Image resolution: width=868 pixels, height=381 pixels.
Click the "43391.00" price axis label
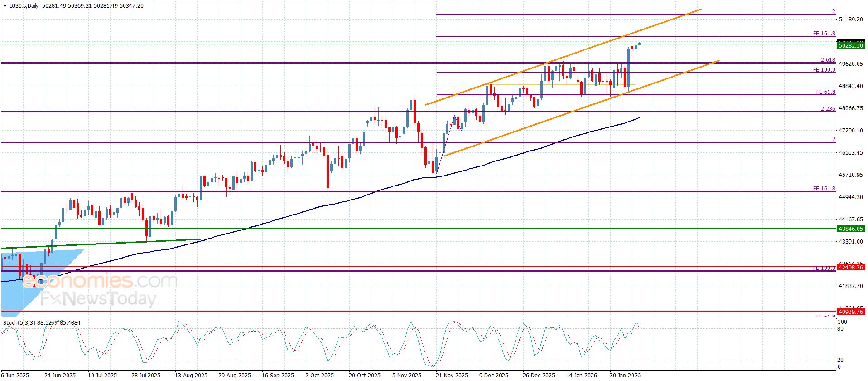pos(851,242)
